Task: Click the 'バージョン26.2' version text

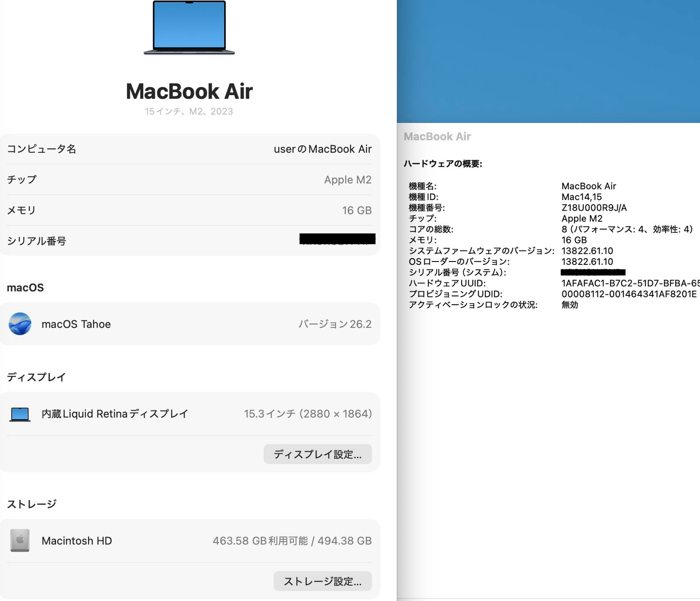Action: tap(335, 324)
